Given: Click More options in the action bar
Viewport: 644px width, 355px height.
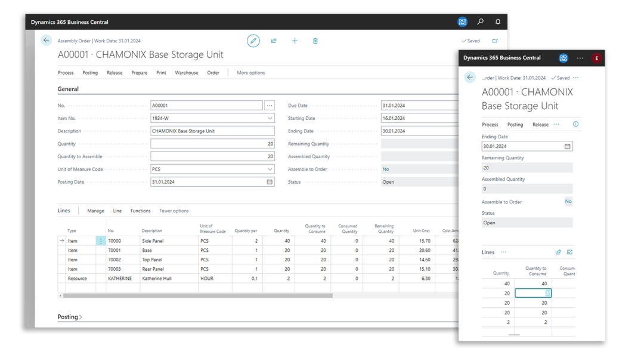Looking at the screenshot, I should coord(250,73).
